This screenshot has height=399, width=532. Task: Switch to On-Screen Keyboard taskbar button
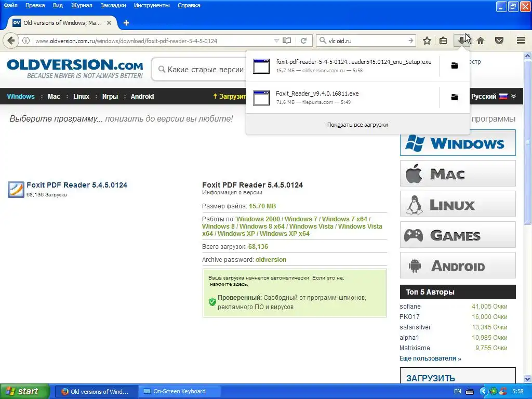pyautogui.click(x=179, y=392)
